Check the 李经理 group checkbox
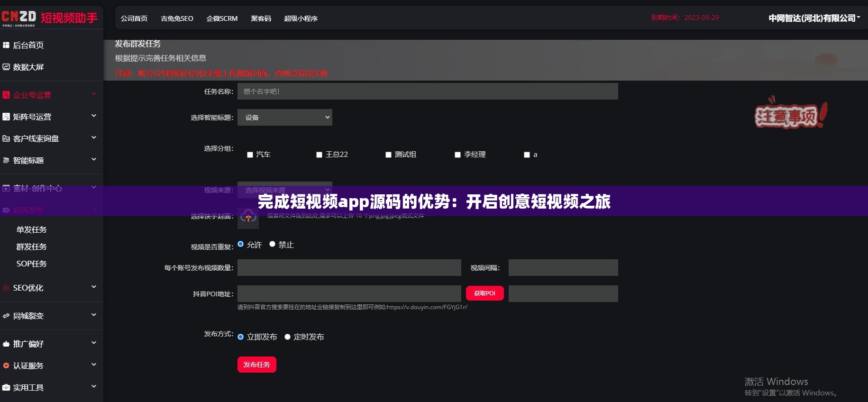Viewport: 868px width, 402px height. point(457,155)
